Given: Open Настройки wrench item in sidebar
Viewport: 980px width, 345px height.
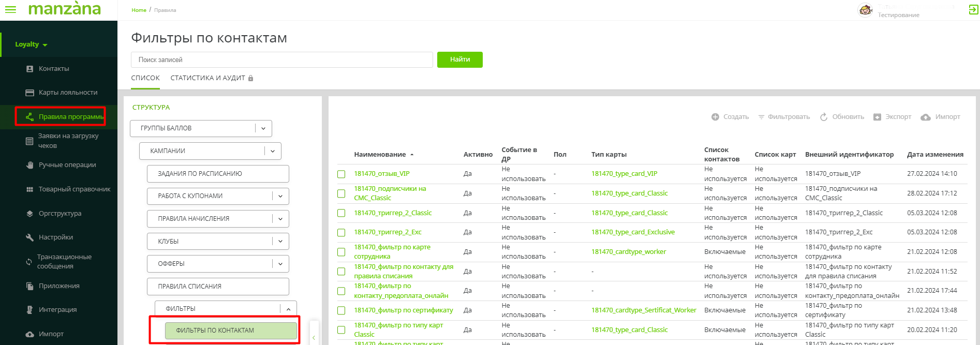Looking at the screenshot, I should click(x=55, y=237).
